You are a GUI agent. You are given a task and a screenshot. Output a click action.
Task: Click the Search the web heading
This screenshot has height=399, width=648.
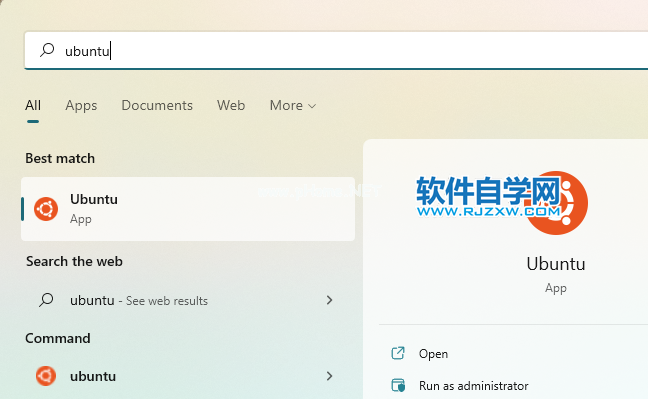coord(74,261)
